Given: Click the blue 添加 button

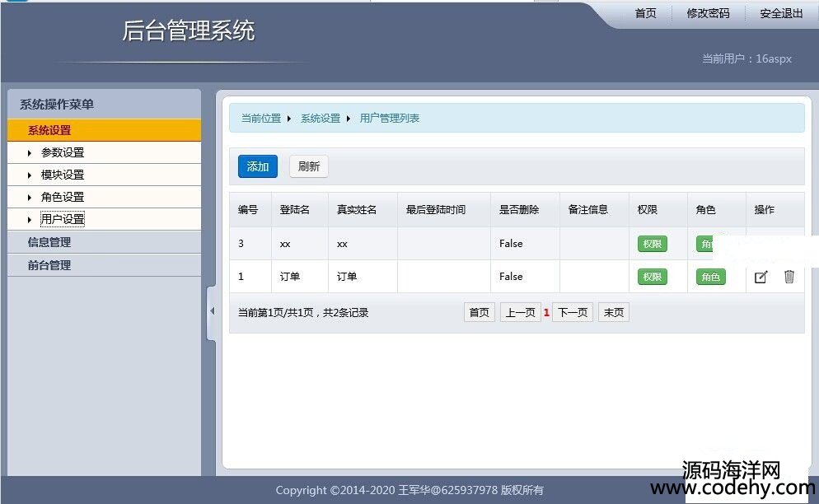Looking at the screenshot, I should [258, 166].
